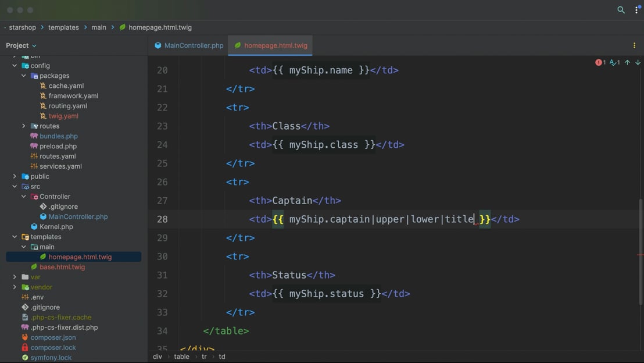Jump to next highlighted error arrow
The width and height of the screenshot is (644, 363).
click(x=638, y=62)
